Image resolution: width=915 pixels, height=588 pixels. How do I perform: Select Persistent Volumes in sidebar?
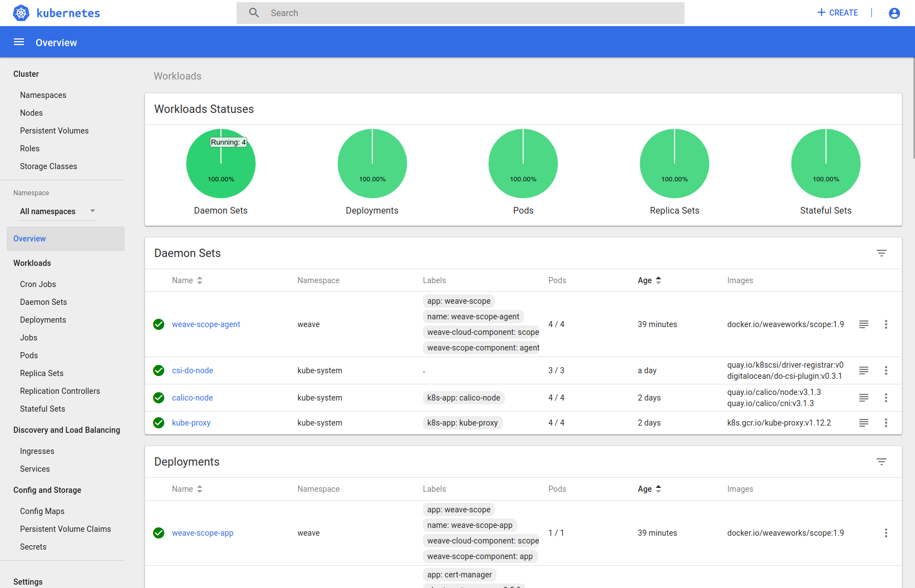point(54,131)
